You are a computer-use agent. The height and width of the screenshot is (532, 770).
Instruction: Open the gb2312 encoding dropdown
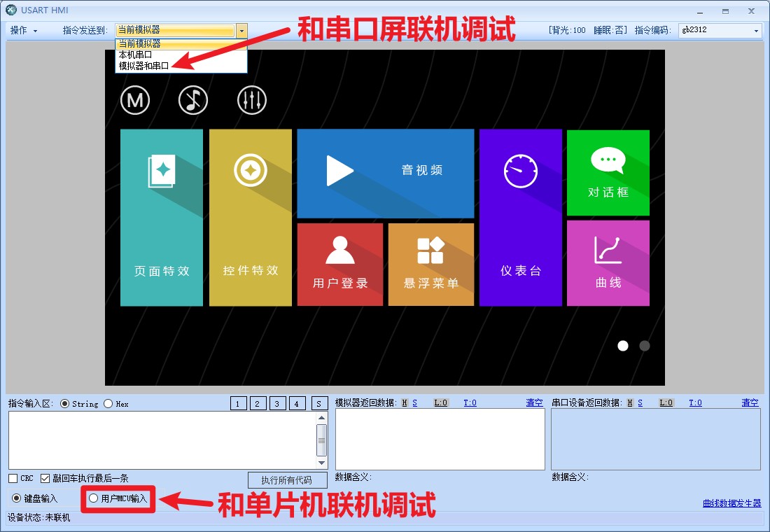(x=756, y=31)
